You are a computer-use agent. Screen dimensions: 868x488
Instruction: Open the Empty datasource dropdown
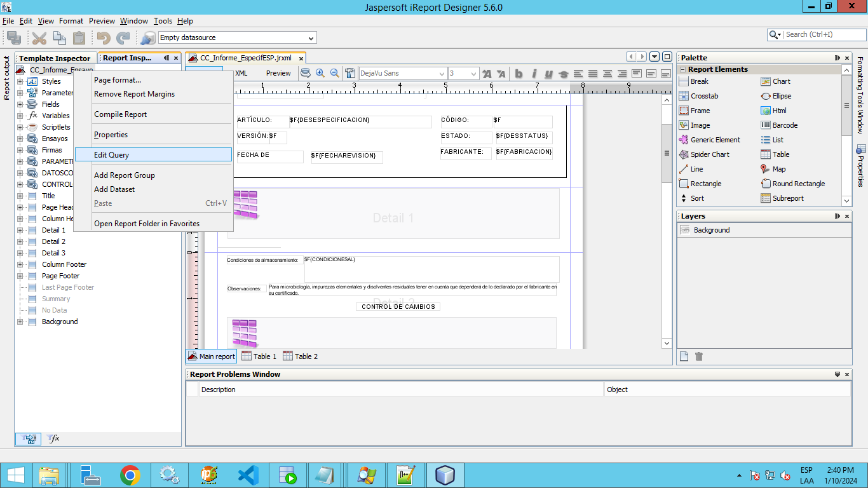click(311, 38)
